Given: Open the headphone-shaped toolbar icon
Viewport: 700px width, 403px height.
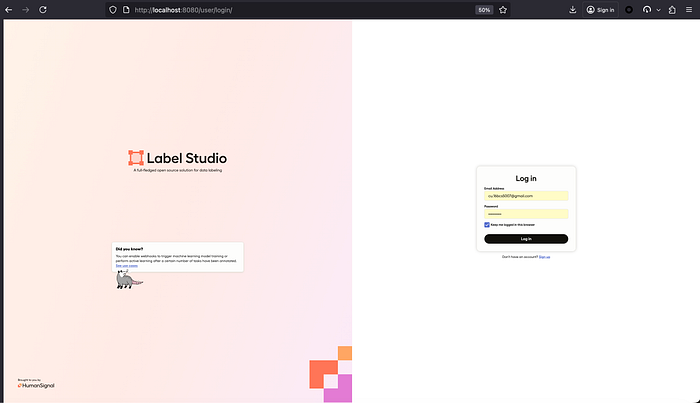Looking at the screenshot, I should pos(647,10).
